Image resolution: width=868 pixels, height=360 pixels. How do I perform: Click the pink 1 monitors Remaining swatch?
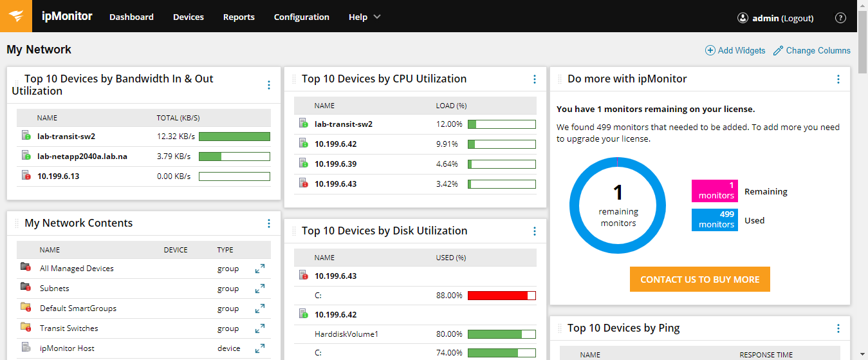pos(715,191)
